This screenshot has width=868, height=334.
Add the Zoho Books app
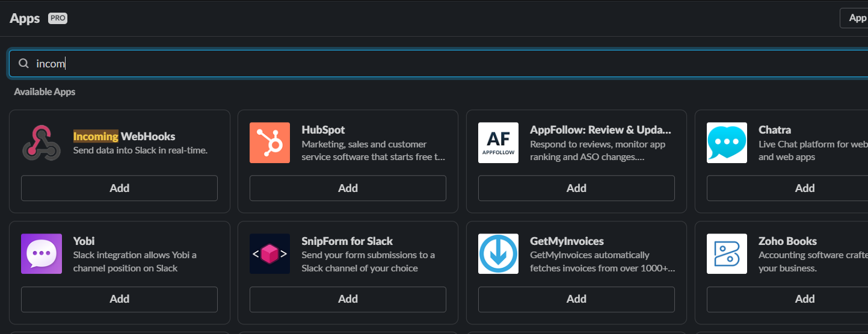click(787, 299)
